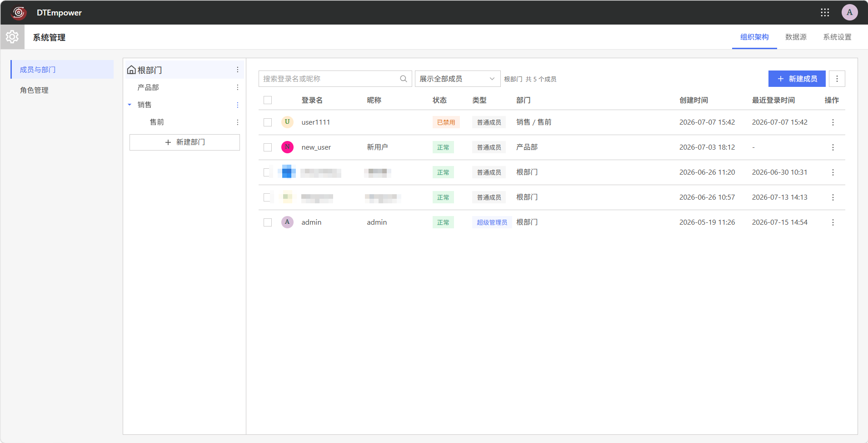Click the 已禁用 status tag
The image size is (868, 443).
446,122
